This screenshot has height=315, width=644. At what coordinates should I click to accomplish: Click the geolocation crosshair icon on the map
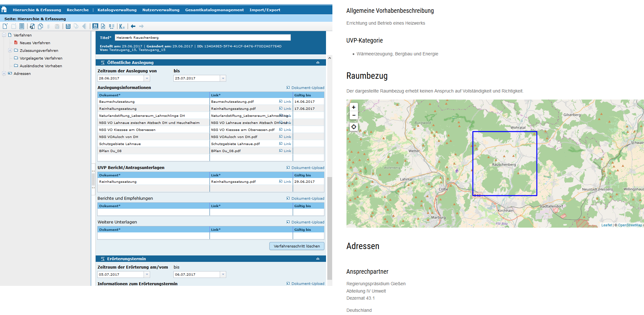pyautogui.click(x=354, y=127)
